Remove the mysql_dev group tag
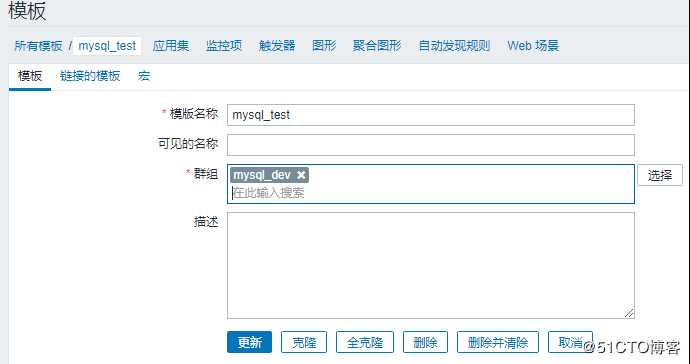 click(x=301, y=175)
